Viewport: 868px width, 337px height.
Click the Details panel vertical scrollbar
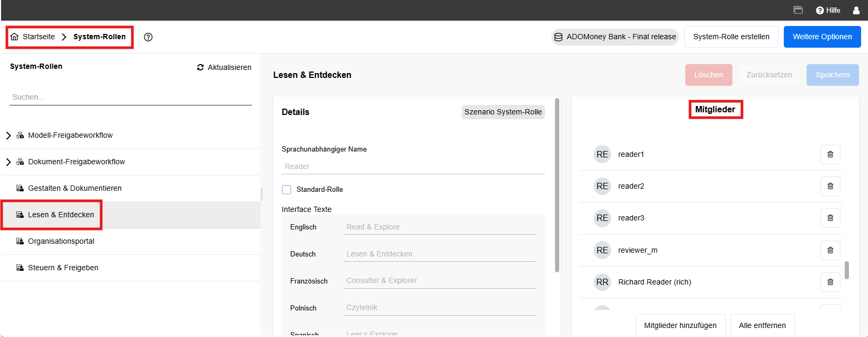tap(557, 185)
